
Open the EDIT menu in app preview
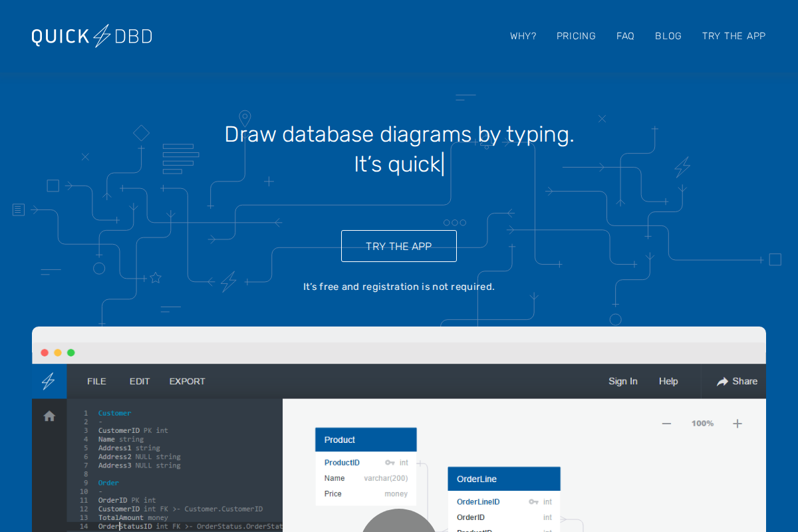click(140, 381)
